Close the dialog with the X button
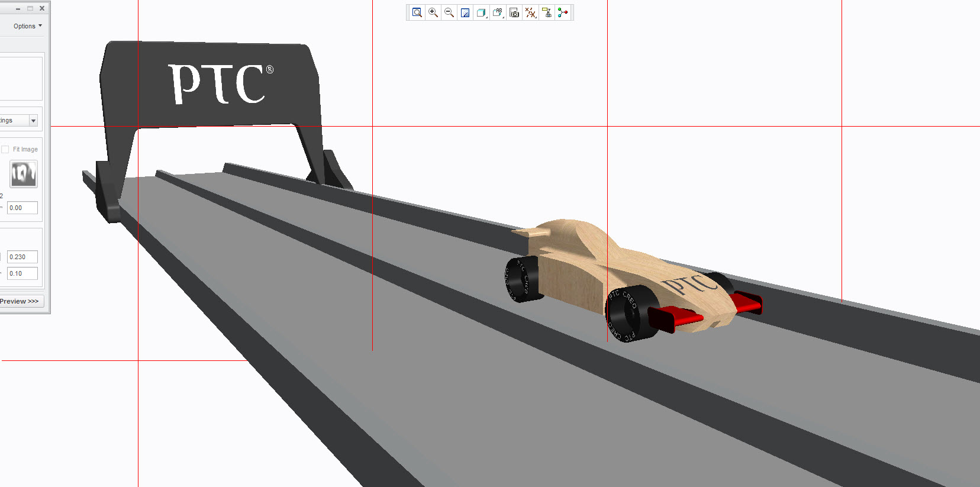This screenshot has height=487, width=980. [42, 8]
